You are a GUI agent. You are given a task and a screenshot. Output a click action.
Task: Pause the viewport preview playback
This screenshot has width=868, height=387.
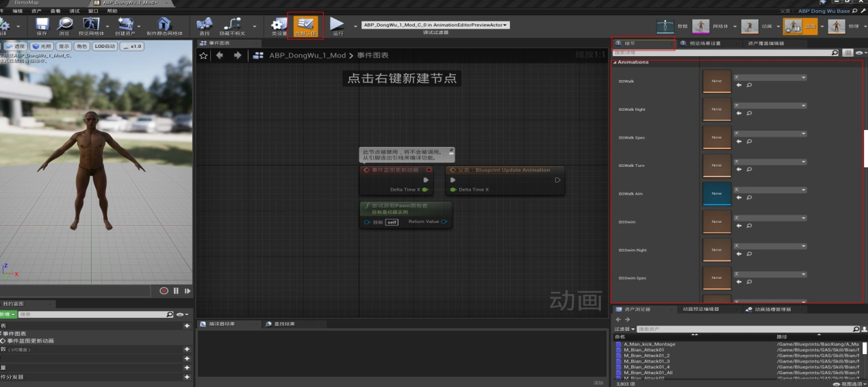pyautogui.click(x=176, y=291)
